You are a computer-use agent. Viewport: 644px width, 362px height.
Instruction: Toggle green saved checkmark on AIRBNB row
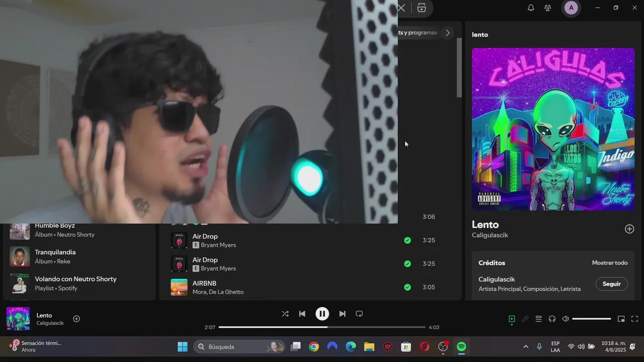coord(408,287)
